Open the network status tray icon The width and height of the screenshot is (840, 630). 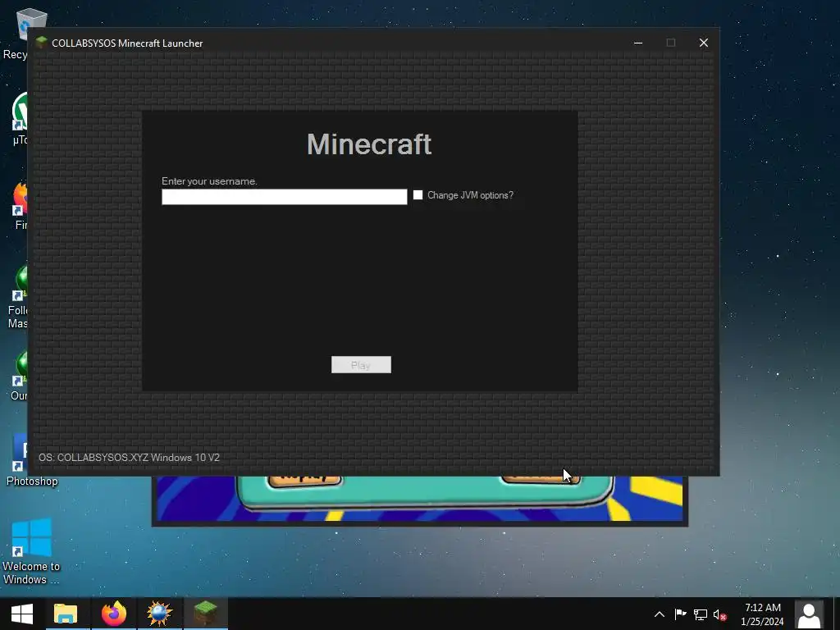(x=701, y=614)
